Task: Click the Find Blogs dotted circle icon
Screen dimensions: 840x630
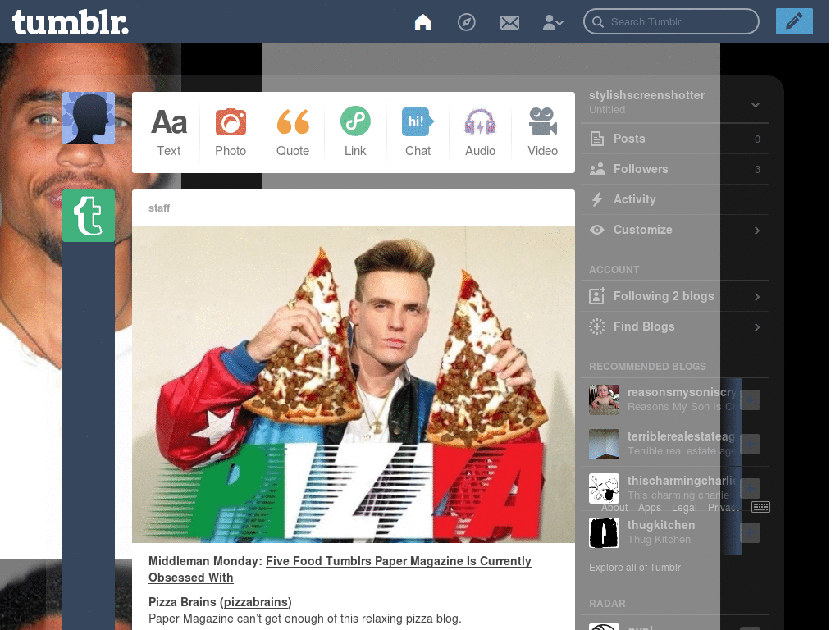Action: click(x=597, y=326)
